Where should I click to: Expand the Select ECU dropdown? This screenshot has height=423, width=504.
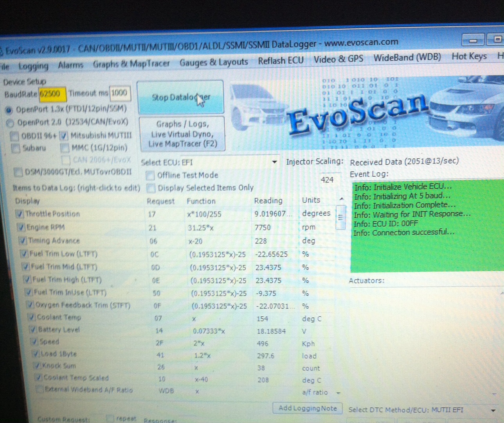[274, 162]
